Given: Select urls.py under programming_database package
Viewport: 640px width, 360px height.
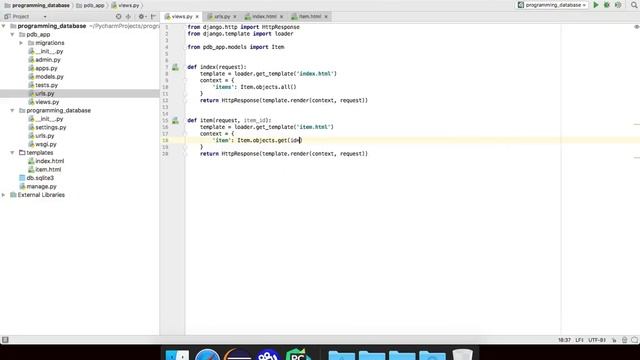Looking at the screenshot, I should pyautogui.click(x=41, y=136).
